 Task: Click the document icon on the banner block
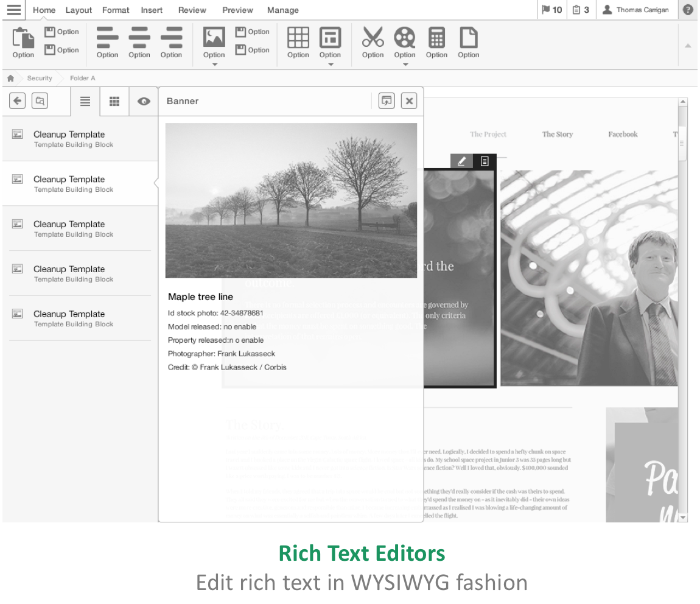click(485, 161)
